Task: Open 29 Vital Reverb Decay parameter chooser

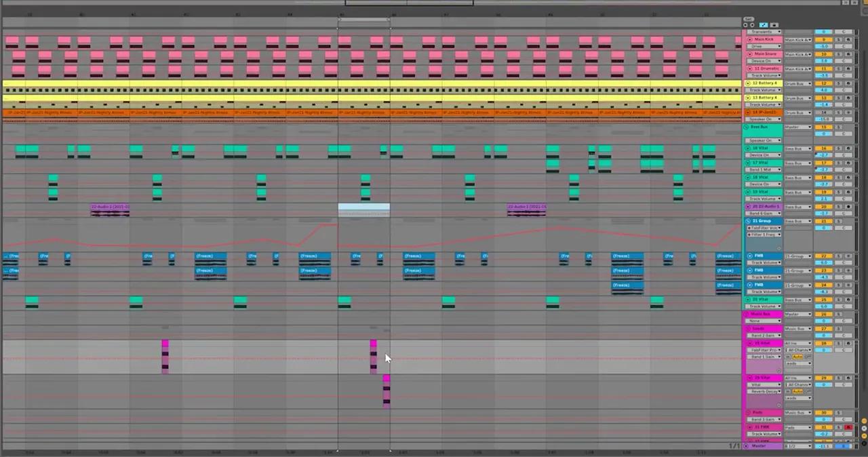Action: [764, 391]
